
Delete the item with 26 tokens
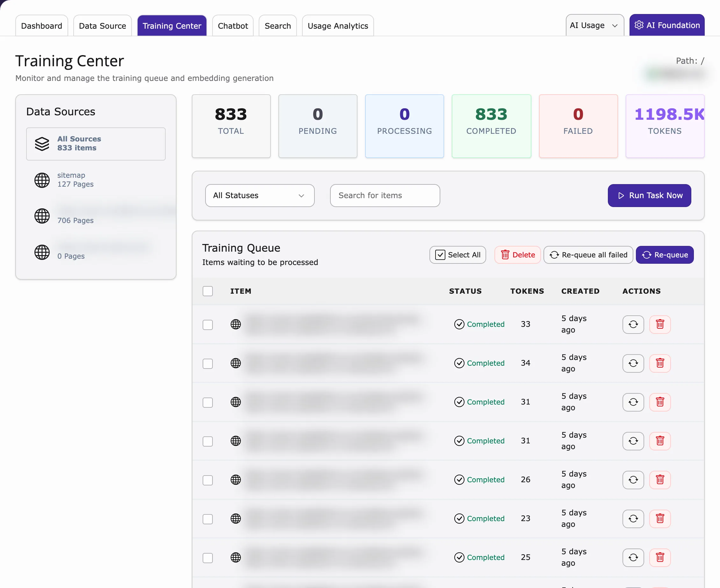click(x=660, y=480)
